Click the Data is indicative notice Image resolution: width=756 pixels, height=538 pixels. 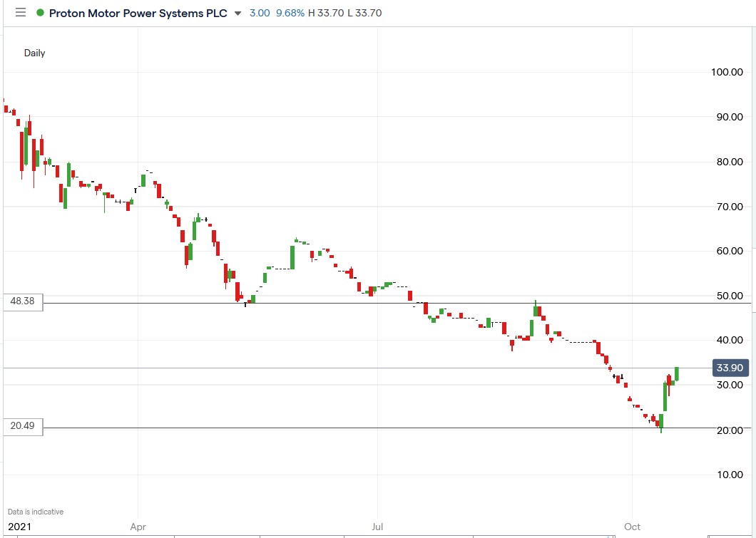34,512
